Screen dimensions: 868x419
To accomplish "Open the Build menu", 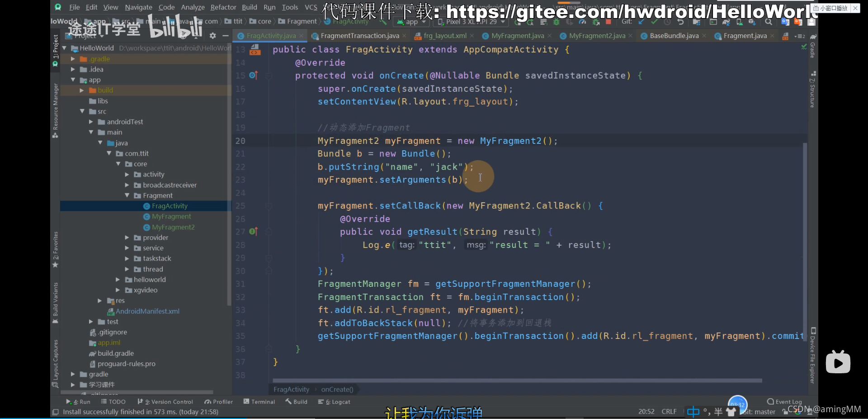I will (x=250, y=7).
